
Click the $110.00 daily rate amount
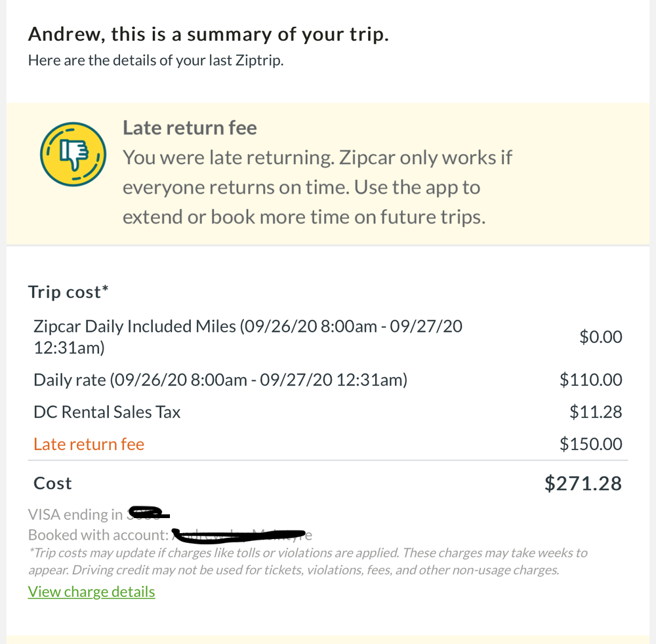point(590,380)
